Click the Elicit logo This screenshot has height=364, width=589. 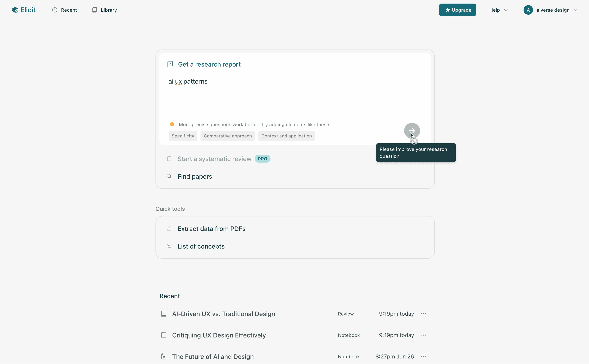click(23, 10)
